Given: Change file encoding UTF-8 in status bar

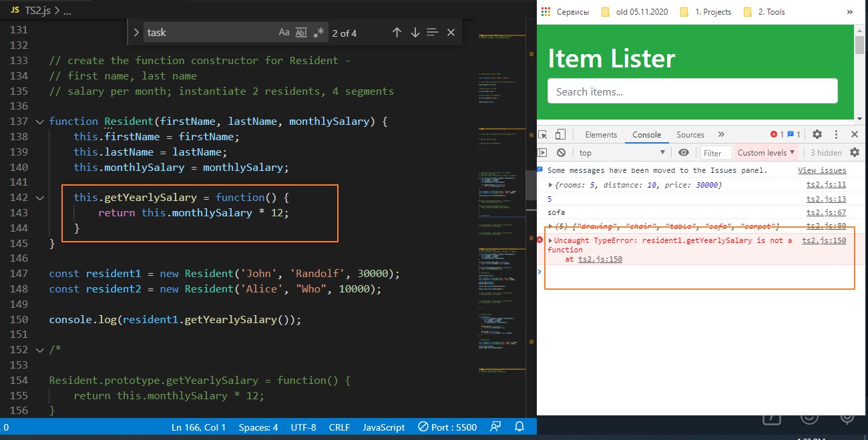Looking at the screenshot, I should [x=304, y=427].
